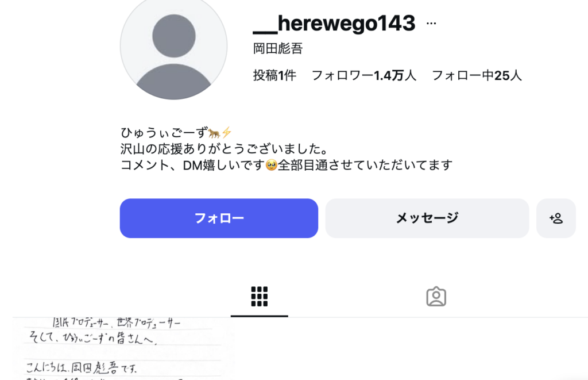This screenshot has width=588, height=380.
Task: Click the __herewego143 username heading
Action: pyautogui.click(x=334, y=23)
